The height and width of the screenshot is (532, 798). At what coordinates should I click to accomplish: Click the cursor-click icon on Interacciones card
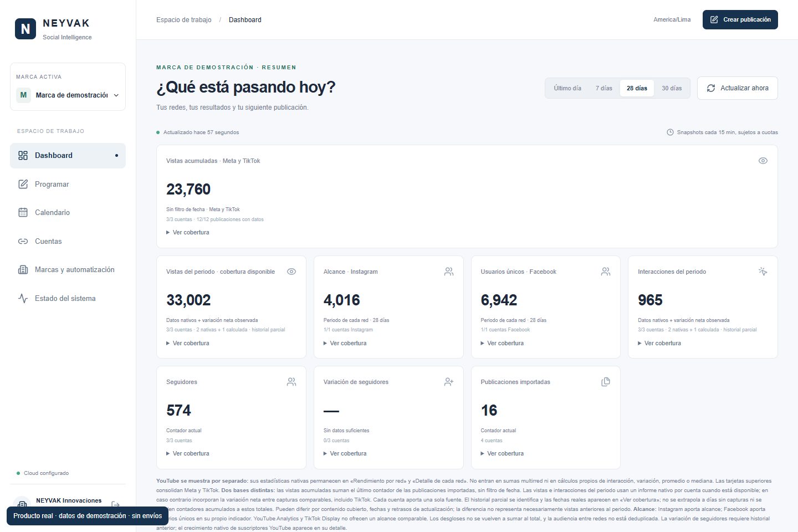tap(763, 272)
